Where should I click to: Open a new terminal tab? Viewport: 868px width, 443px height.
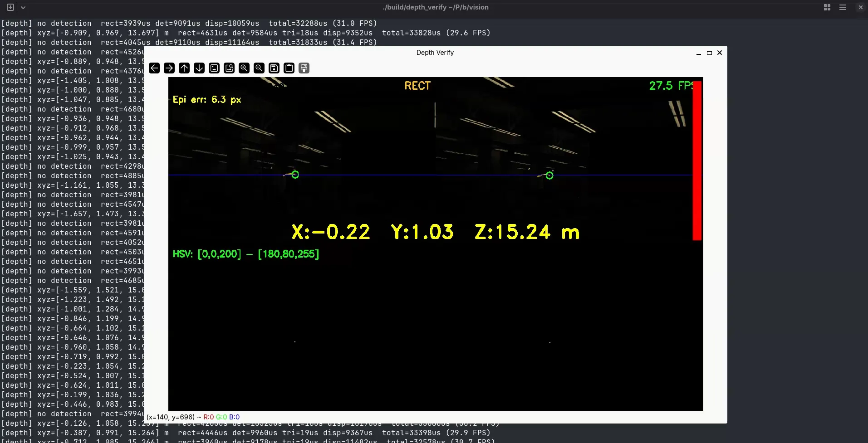(10, 7)
